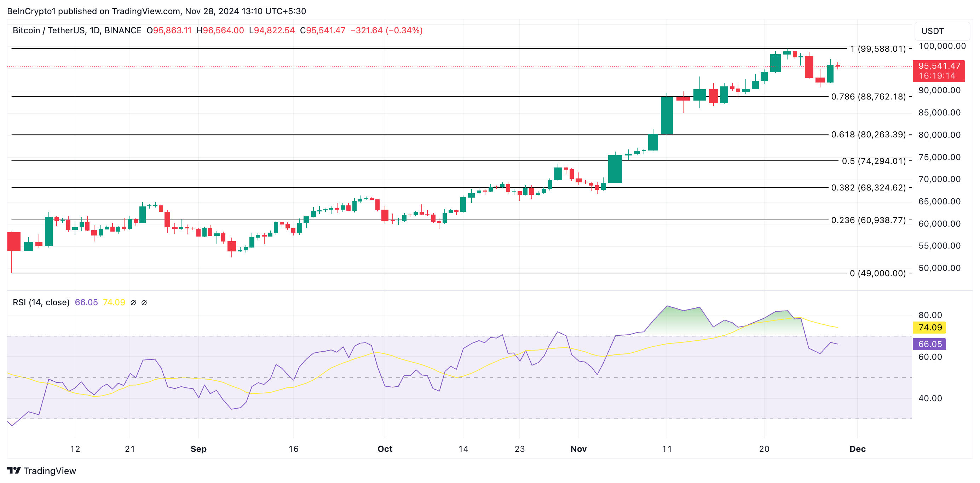Image resolution: width=980 pixels, height=483 pixels.
Task: Click the RSI axis label 80.00
Action: pyautogui.click(x=930, y=315)
